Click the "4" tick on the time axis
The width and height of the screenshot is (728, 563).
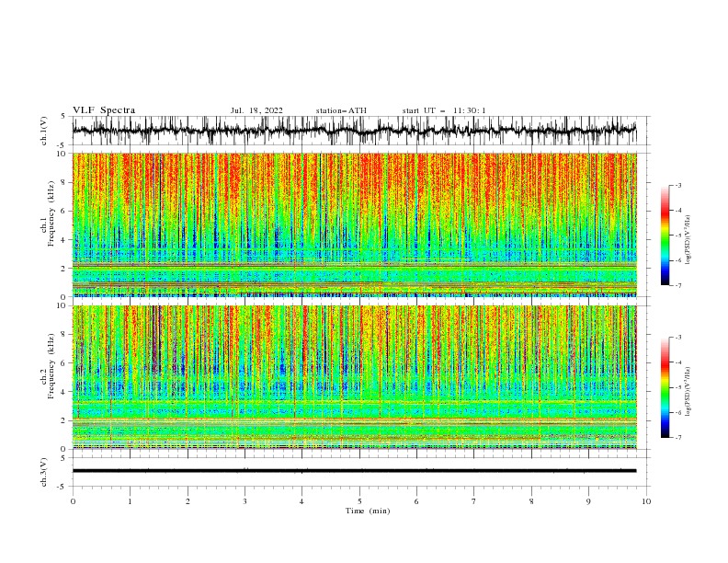click(x=301, y=501)
